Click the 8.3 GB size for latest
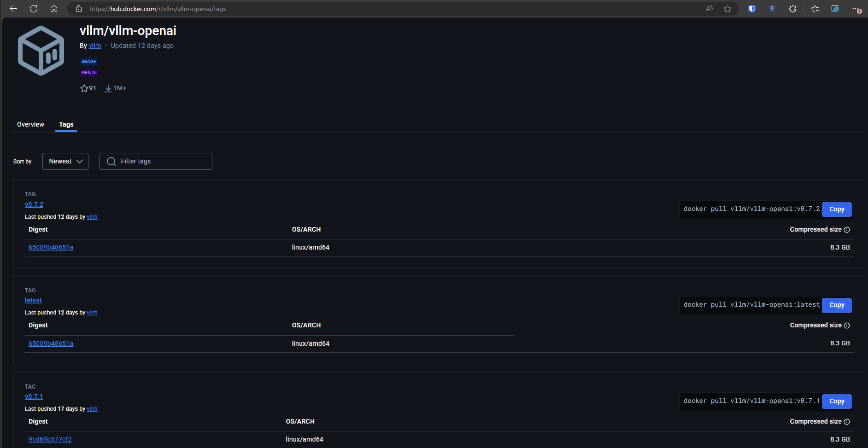 pyautogui.click(x=840, y=343)
